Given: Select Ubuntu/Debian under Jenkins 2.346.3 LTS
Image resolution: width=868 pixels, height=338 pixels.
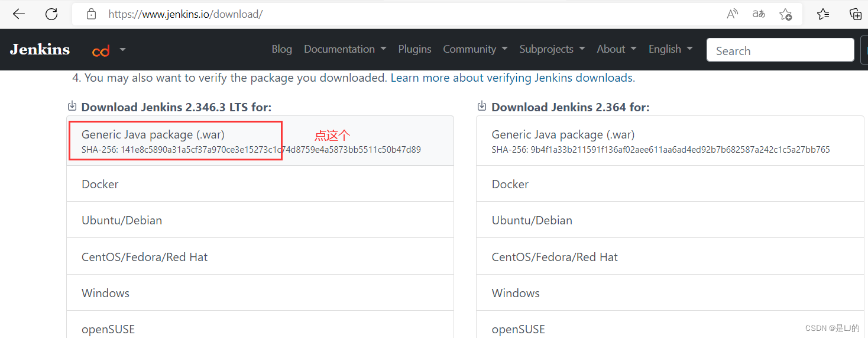Looking at the screenshot, I should [x=260, y=220].
